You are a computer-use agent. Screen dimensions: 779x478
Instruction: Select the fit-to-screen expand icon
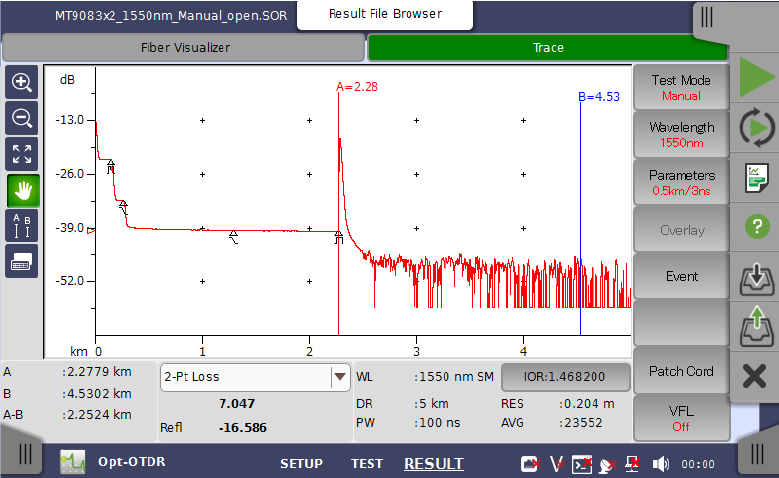(x=21, y=153)
